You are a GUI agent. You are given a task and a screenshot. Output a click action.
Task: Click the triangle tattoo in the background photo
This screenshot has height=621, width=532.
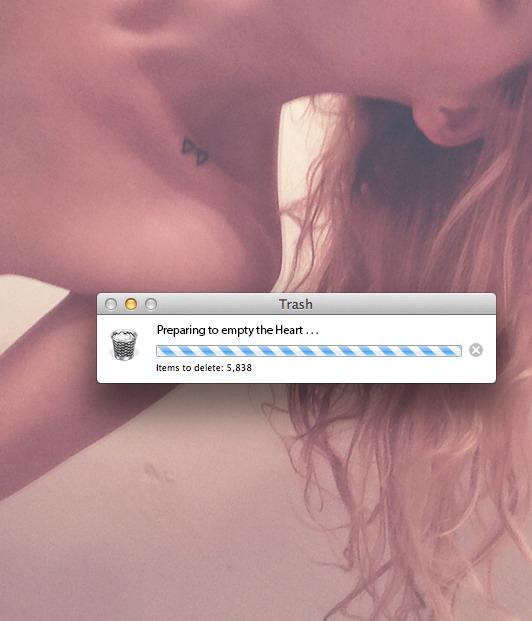click(x=194, y=151)
